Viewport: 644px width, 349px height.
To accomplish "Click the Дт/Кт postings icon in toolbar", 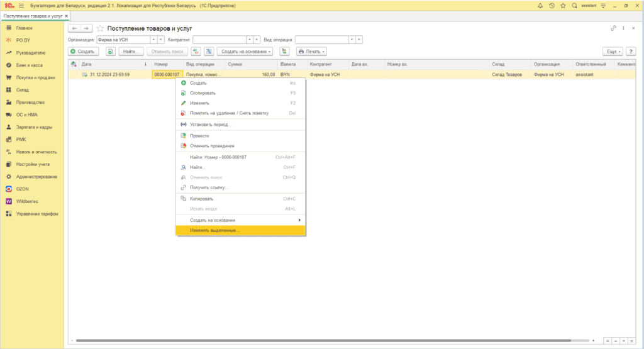I will coord(196,51).
